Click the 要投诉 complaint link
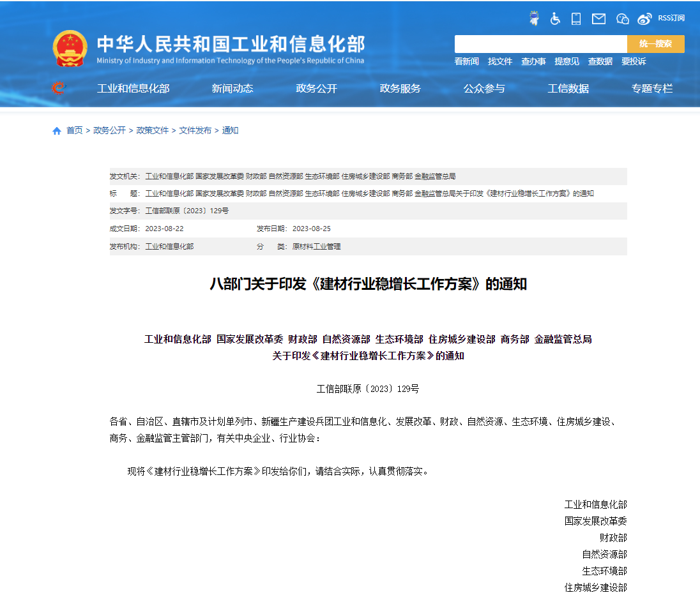This screenshot has width=700, height=595. (634, 61)
